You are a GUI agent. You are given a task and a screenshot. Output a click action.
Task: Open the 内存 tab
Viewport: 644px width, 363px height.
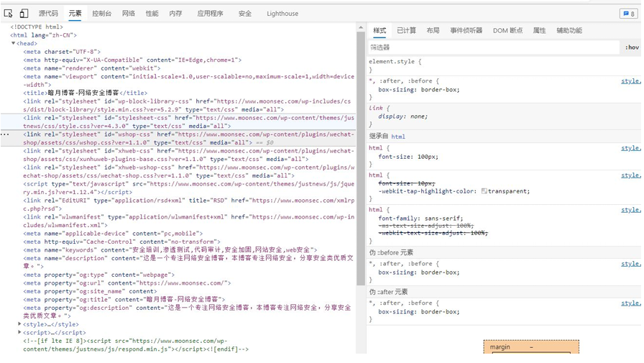click(176, 14)
